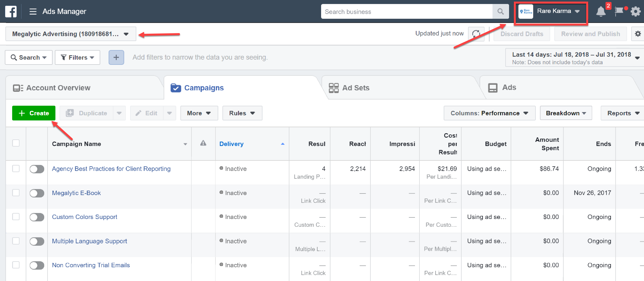Open the Search dropdown
This screenshot has height=281, width=644.
pyautogui.click(x=29, y=57)
